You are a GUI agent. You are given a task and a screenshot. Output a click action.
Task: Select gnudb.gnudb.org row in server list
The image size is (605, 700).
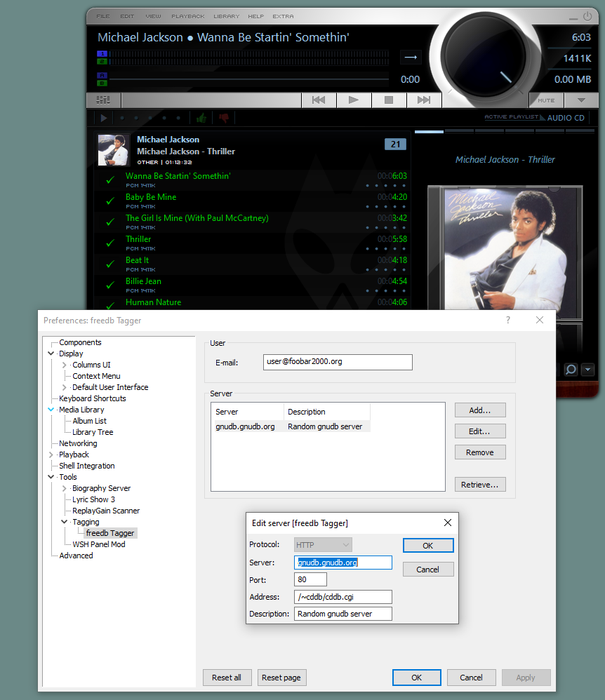292,426
